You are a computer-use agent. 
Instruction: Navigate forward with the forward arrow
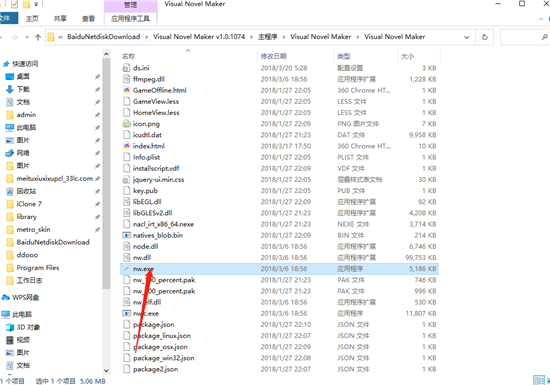pos(14,37)
